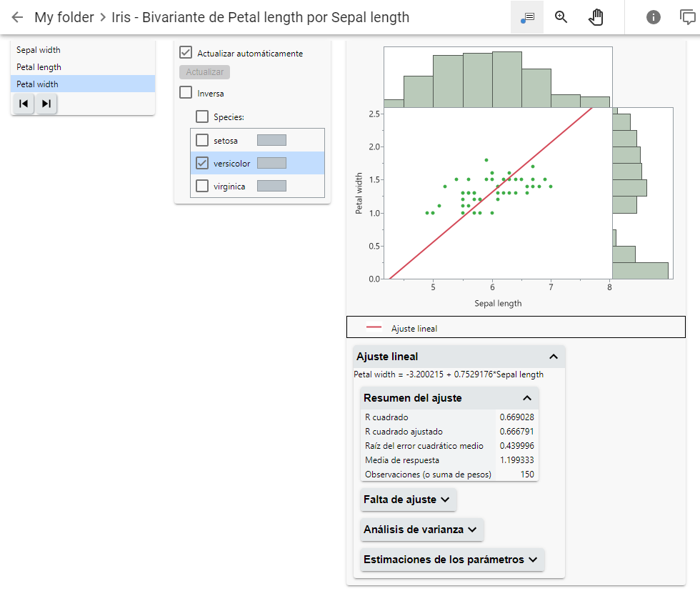
Task: Expand the Falta de ajuste section
Action: click(407, 500)
